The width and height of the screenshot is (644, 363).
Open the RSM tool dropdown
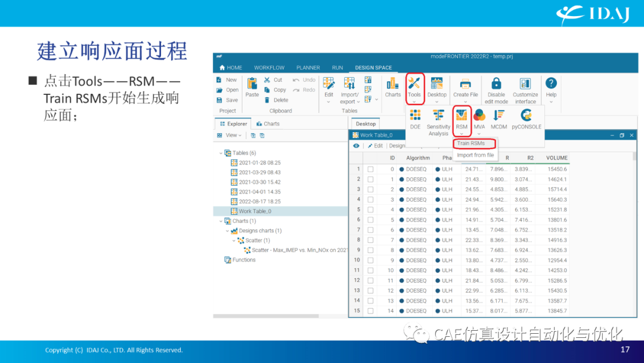point(462,121)
